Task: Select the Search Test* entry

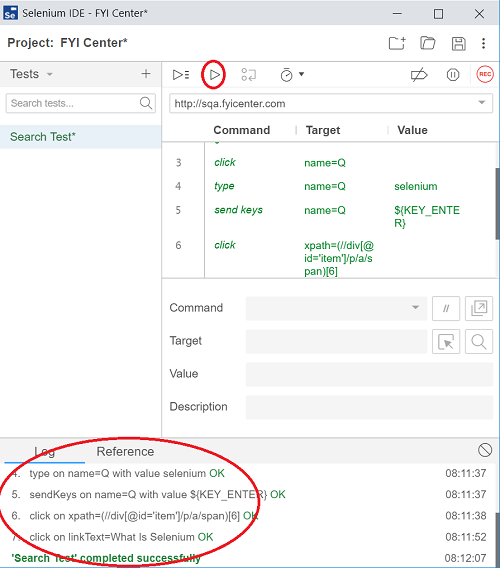Action: [x=80, y=137]
